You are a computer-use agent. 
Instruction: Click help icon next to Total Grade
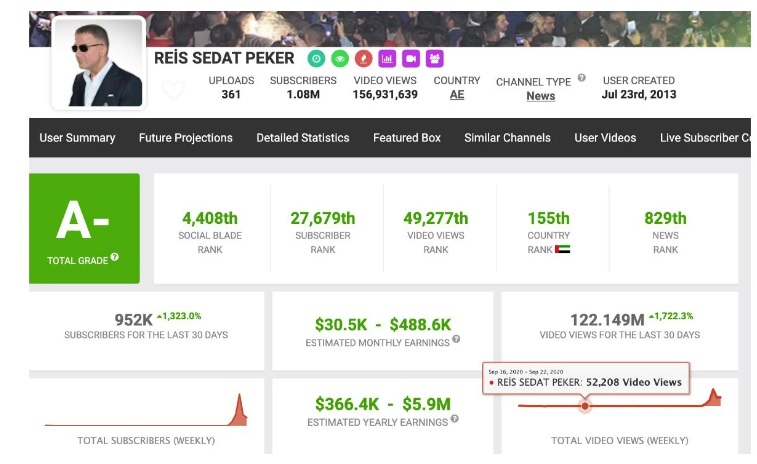[115, 258]
